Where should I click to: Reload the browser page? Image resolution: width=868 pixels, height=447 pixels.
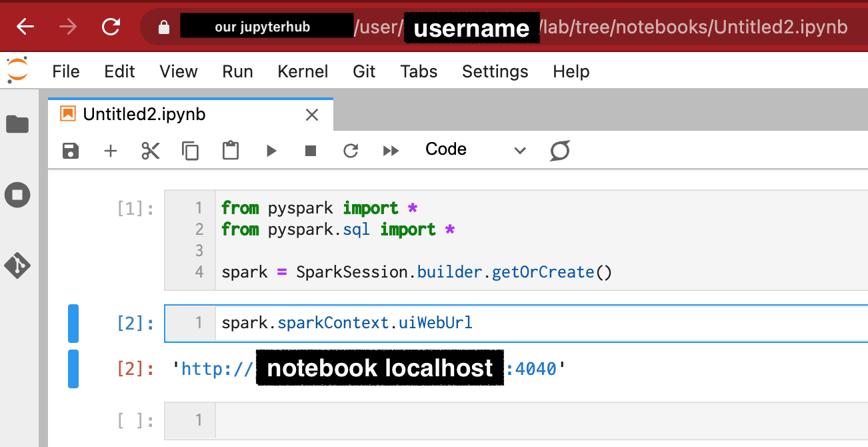111,27
